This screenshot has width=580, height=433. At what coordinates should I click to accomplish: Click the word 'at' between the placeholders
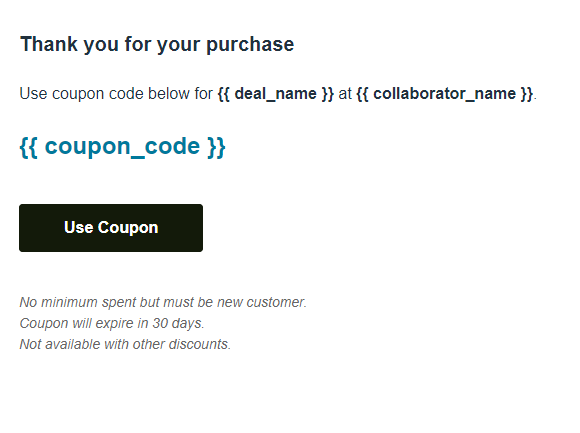point(345,94)
